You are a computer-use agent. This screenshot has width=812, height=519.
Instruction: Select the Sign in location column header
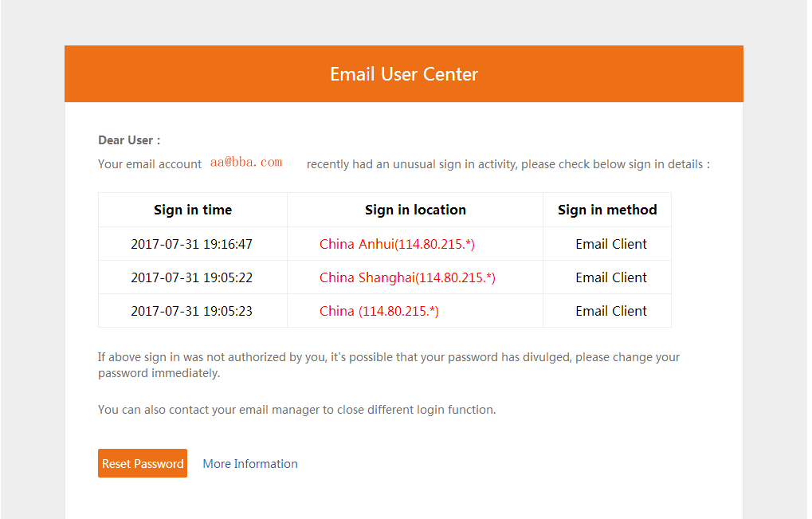coord(415,210)
